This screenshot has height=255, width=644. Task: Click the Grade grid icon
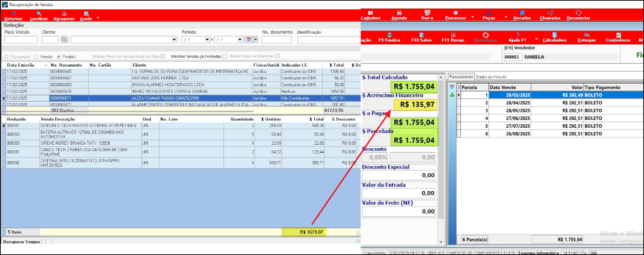pos(86,14)
